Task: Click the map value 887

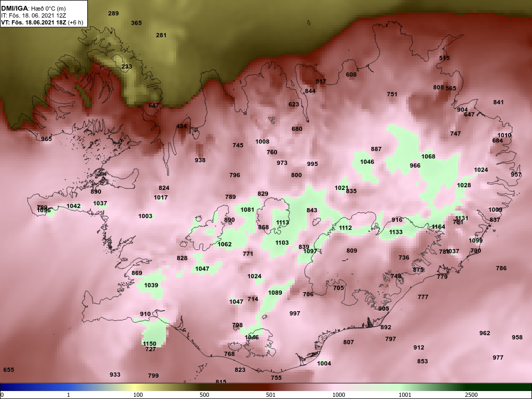Action: (376, 149)
